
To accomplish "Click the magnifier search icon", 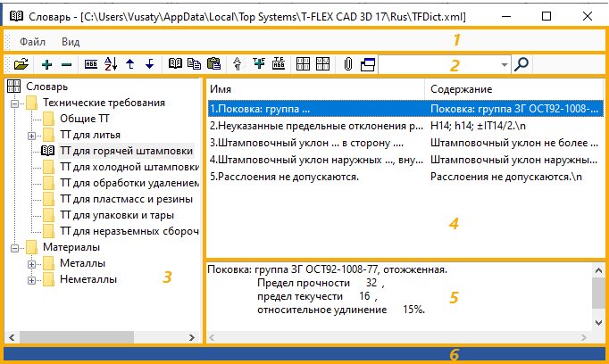I will [521, 64].
